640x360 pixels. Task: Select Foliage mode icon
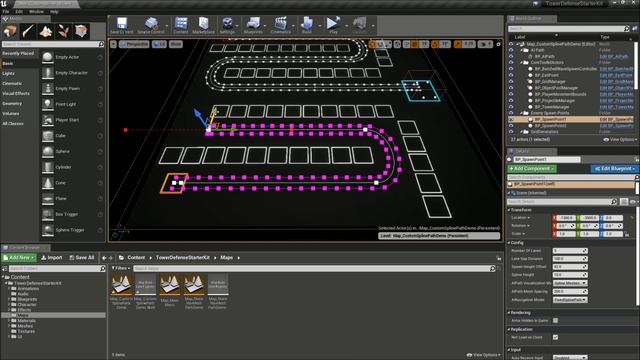click(x=63, y=31)
